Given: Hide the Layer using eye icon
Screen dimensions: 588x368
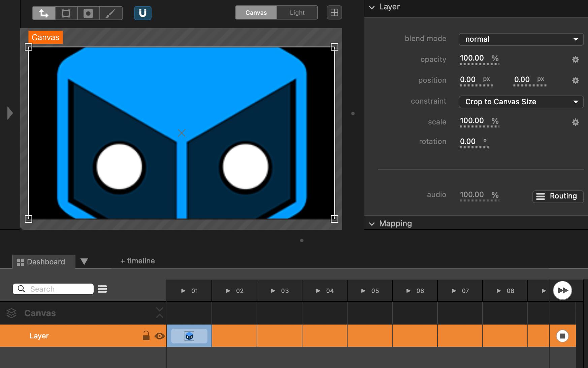Looking at the screenshot, I should tap(160, 336).
